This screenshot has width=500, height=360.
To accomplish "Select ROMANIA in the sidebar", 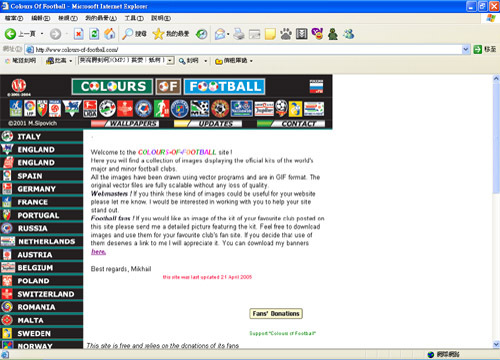I will pos(41,307).
